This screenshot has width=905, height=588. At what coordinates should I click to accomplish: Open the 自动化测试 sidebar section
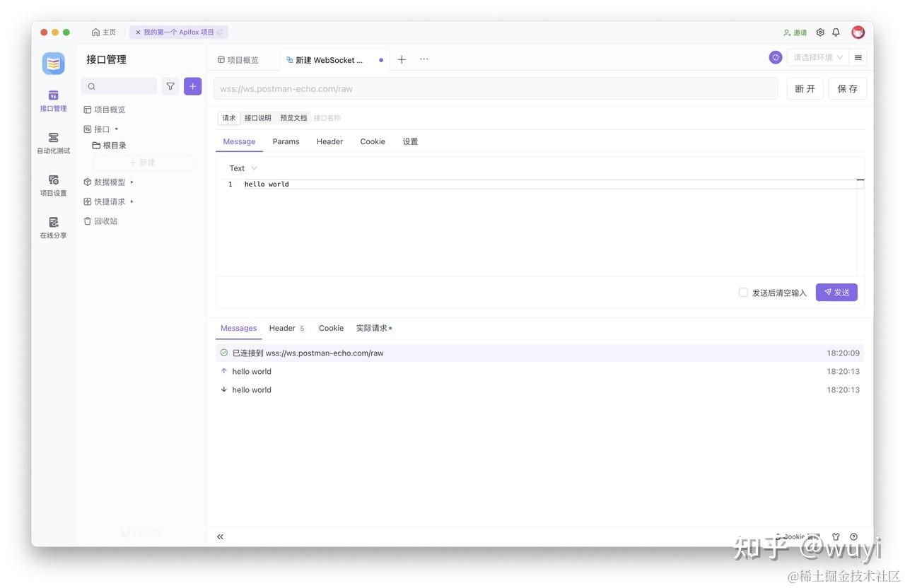pos(53,143)
